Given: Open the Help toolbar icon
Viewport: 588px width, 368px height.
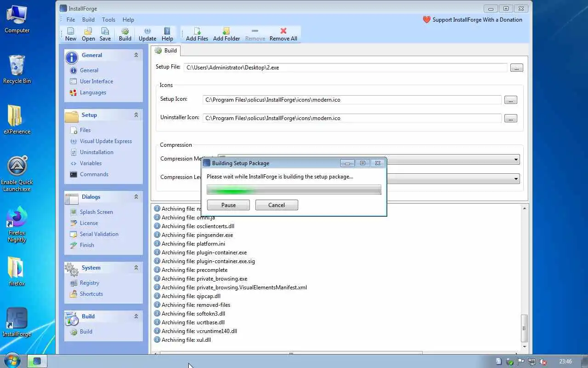Looking at the screenshot, I should 167,34.
